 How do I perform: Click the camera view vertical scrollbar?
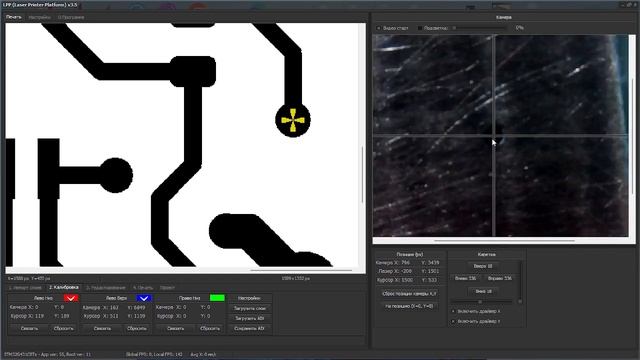click(633, 135)
